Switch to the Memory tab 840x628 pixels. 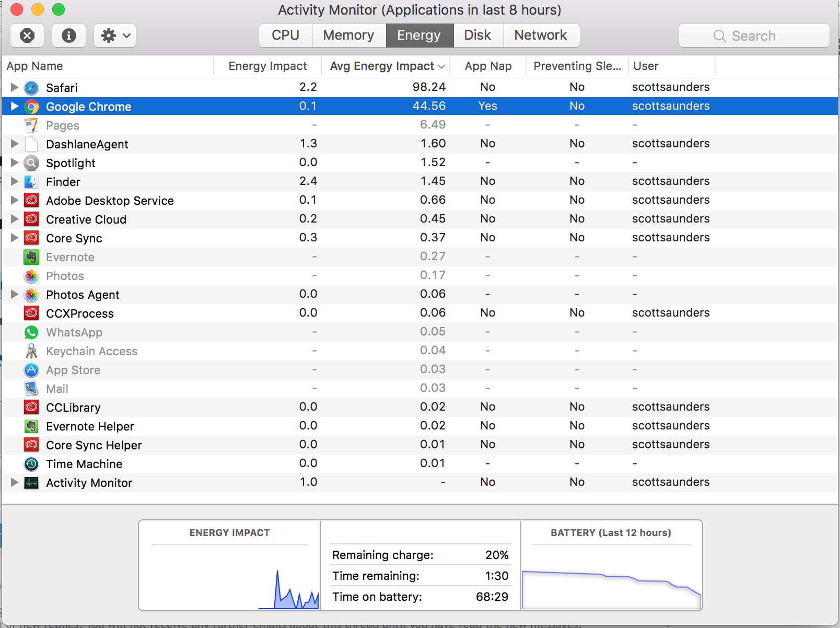(349, 36)
